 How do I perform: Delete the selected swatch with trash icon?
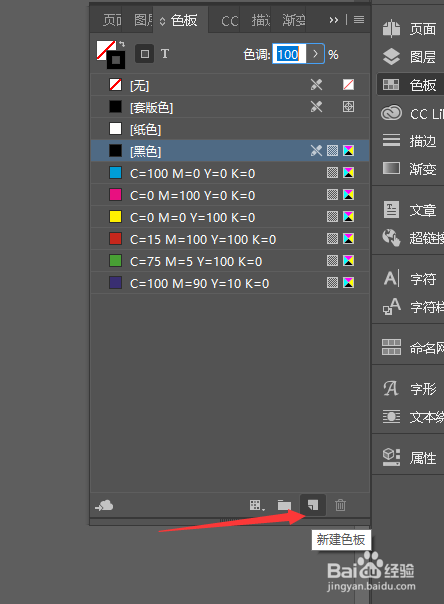click(340, 505)
